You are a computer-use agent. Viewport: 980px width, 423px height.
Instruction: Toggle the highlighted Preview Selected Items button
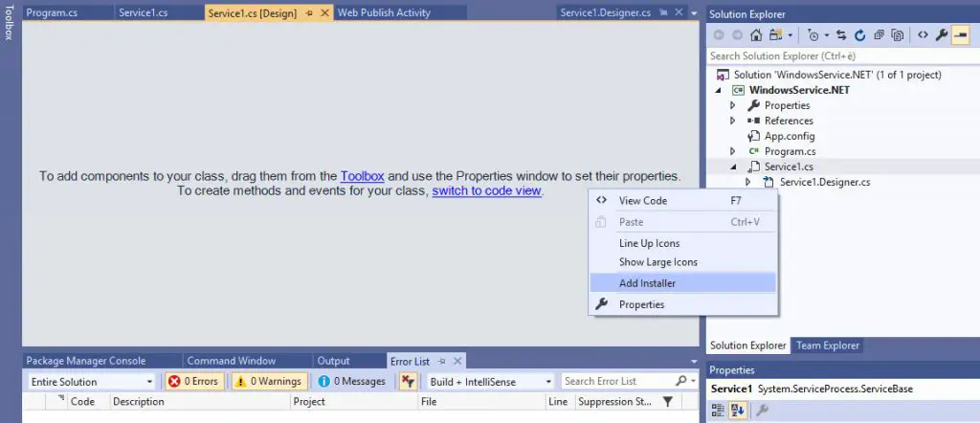pos(961,35)
